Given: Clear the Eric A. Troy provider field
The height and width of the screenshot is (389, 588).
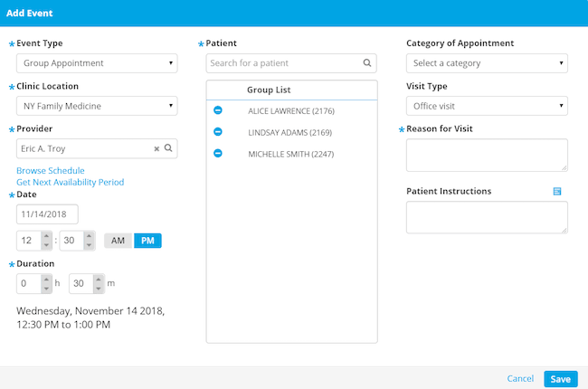Looking at the screenshot, I should (156, 149).
